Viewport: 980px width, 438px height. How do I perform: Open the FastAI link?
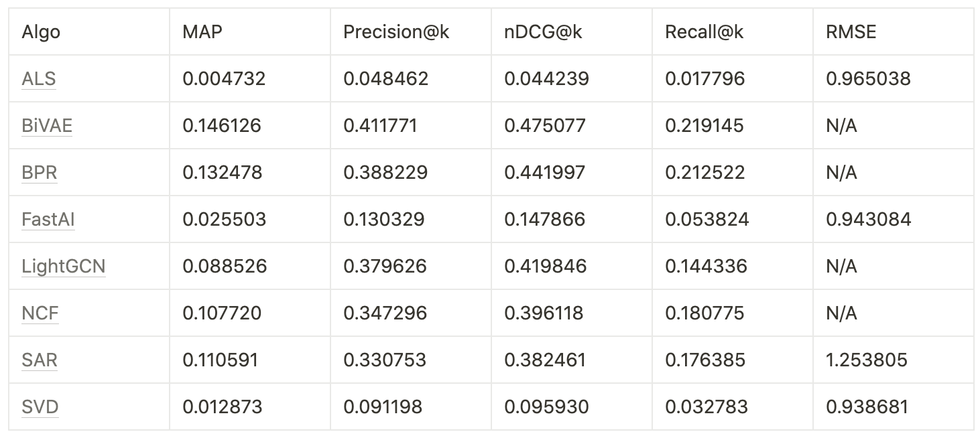tap(48, 220)
